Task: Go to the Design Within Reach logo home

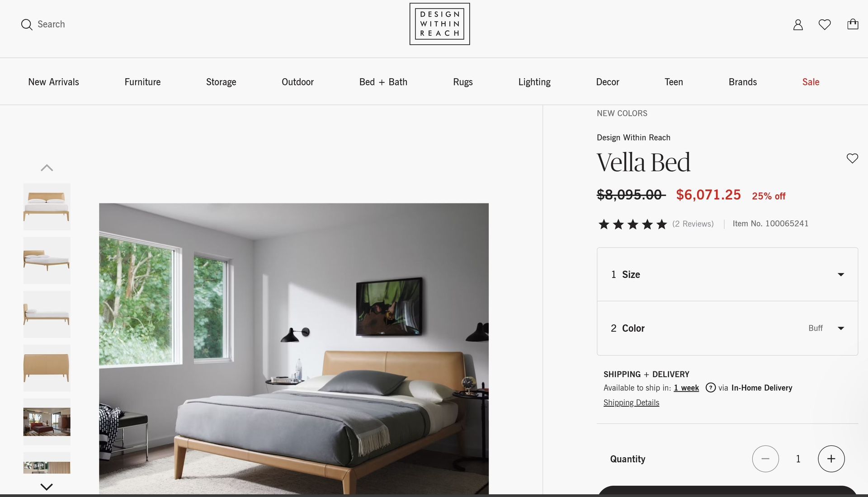Action: pos(439,24)
